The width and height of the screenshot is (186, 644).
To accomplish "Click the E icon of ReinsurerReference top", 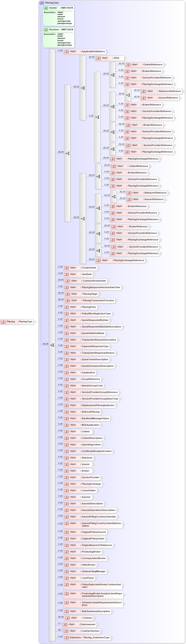I will tap(144, 92).
